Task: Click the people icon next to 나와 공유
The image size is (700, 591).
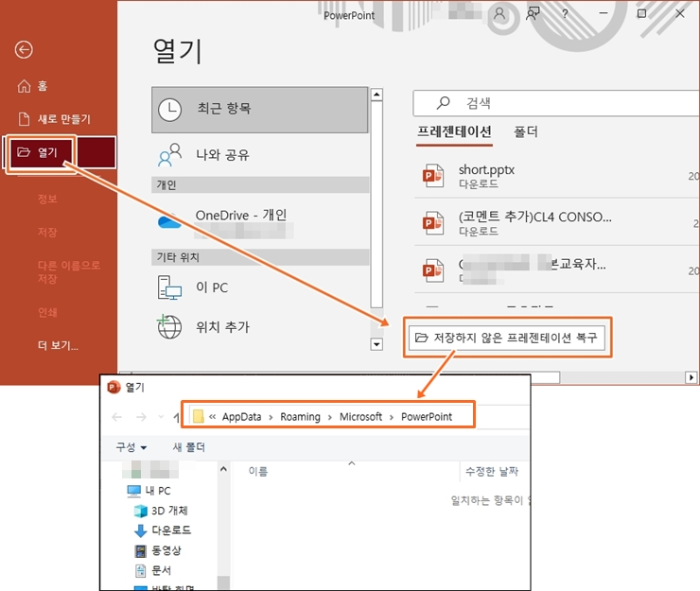Action: point(169,155)
